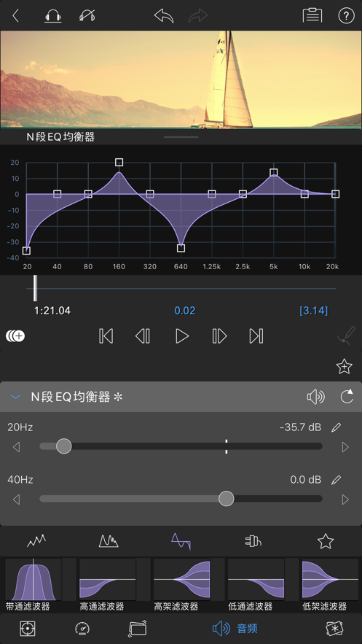This screenshot has height=644, width=362.
Task: Enable headphone audio monitoring icon
Action: tap(53, 16)
